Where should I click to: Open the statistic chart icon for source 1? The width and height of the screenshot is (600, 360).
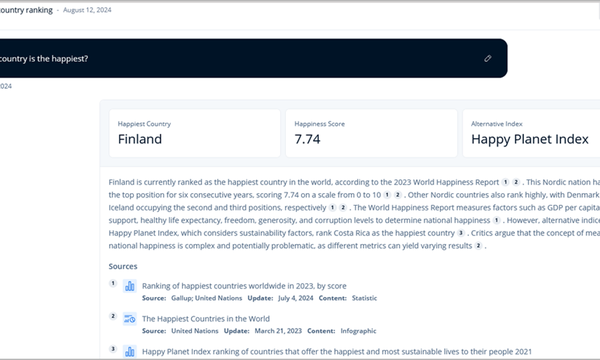130,286
